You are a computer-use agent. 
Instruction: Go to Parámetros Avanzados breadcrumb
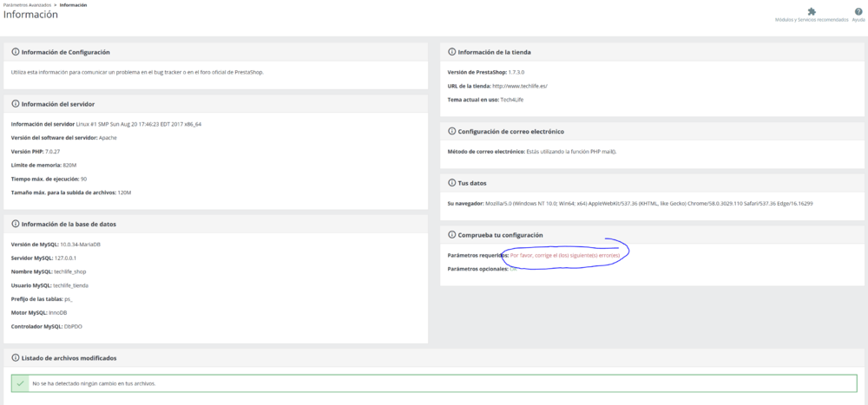click(x=27, y=4)
